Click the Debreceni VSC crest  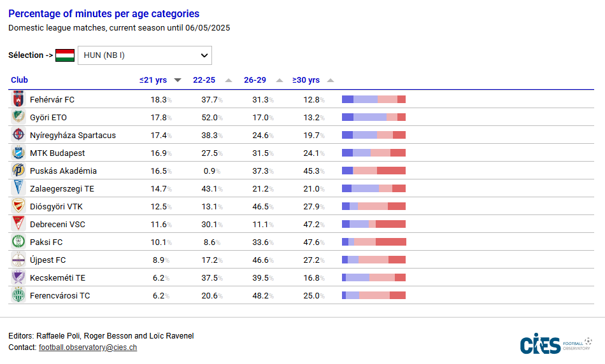coord(18,224)
